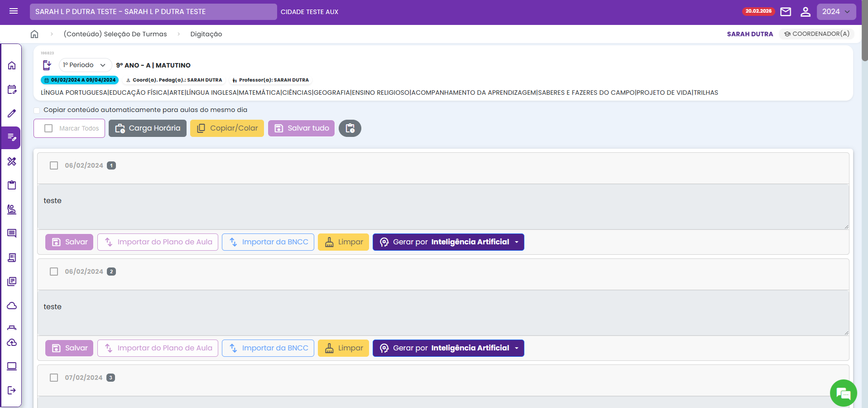
Task: Click the home icon in breadcrumb
Action: coord(34,34)
